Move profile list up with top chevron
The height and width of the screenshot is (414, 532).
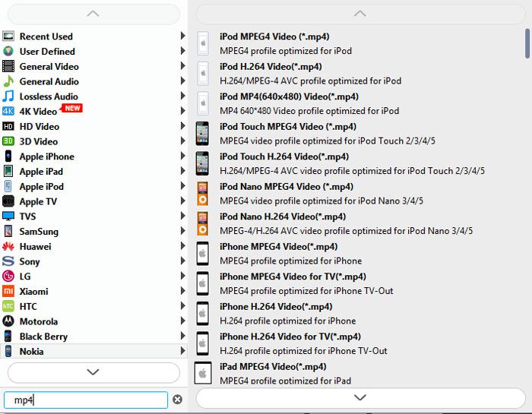pos(360,14)
